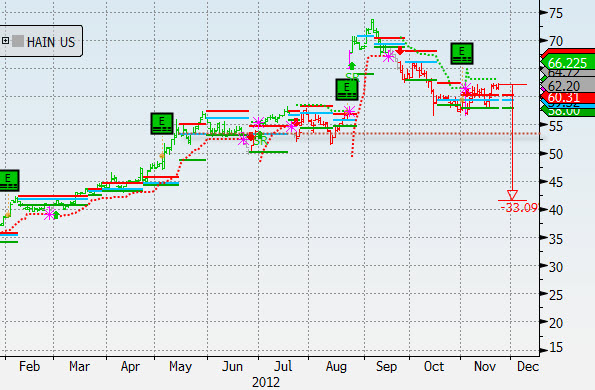Select the gray 62.20 price tag
The height and width of the screenshot is (390, 595).
568,86
